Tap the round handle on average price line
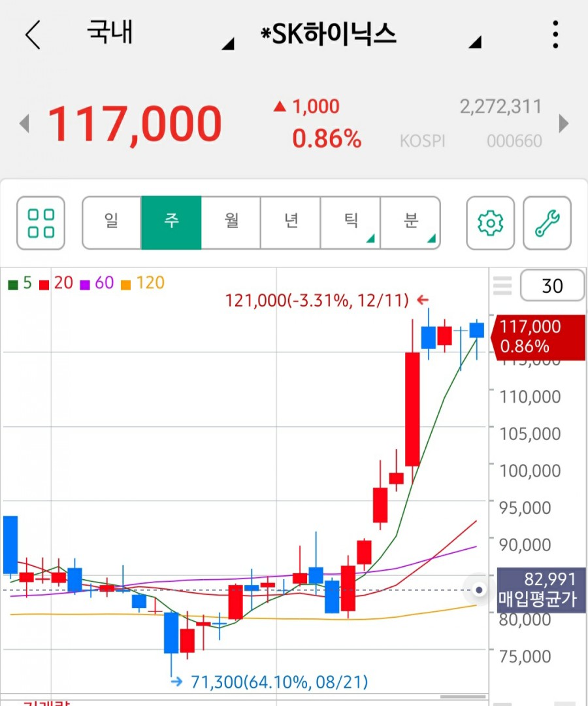The width and height of the screenshot is (588, 706). (479, 590)
